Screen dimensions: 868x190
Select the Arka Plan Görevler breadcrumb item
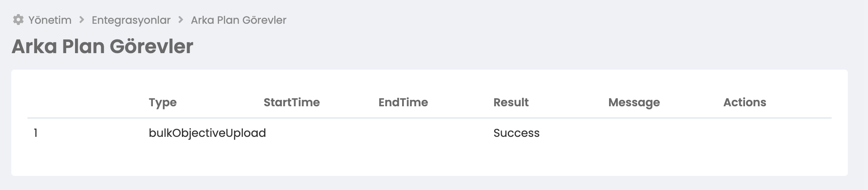pos(238,20)
